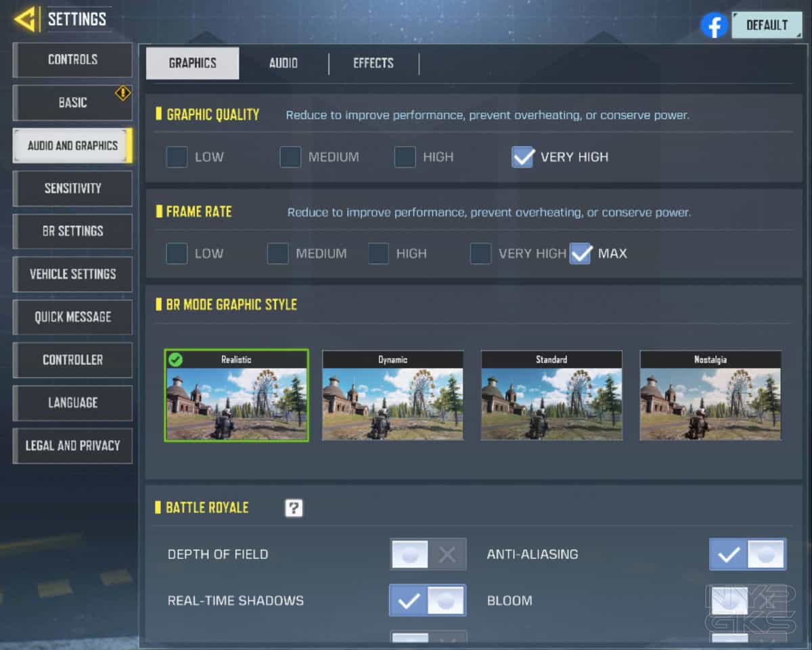Turn off Real-Time Shadows
The image size is (812, 650).
point(428,601)
